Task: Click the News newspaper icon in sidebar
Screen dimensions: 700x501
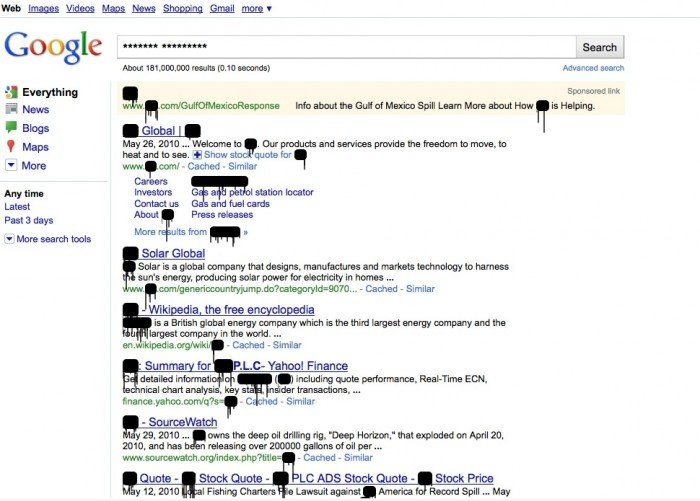Action: tap(11, 109)
